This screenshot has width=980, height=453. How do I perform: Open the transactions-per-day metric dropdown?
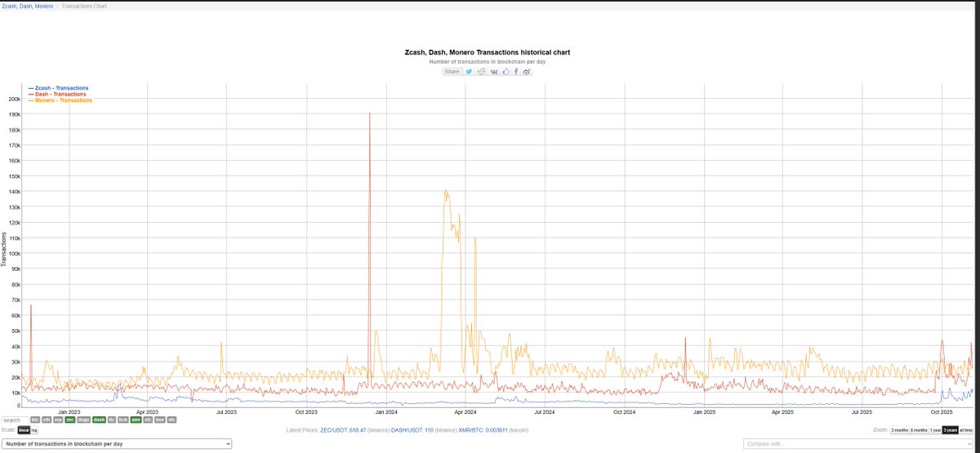(118, 443)
